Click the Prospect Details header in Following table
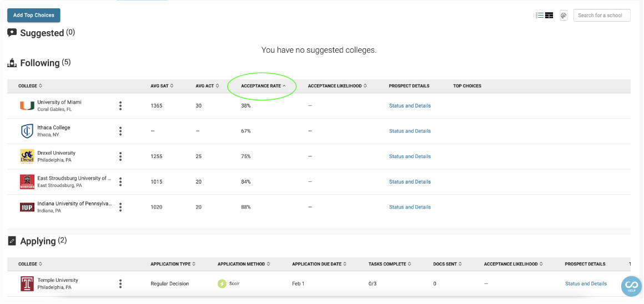The width and height of the screenshot is (644, 304). (x=409, y=86)
